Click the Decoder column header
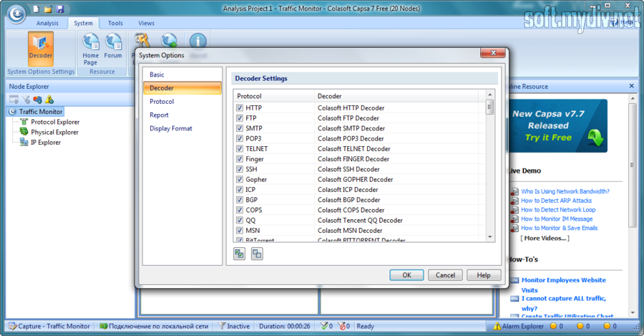 click(x=396, y=96)
